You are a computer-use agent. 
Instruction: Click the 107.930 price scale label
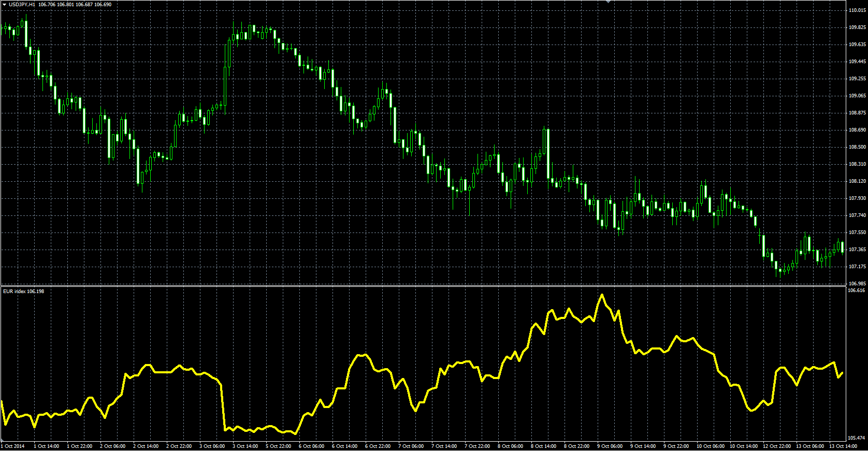coord(857,198)
